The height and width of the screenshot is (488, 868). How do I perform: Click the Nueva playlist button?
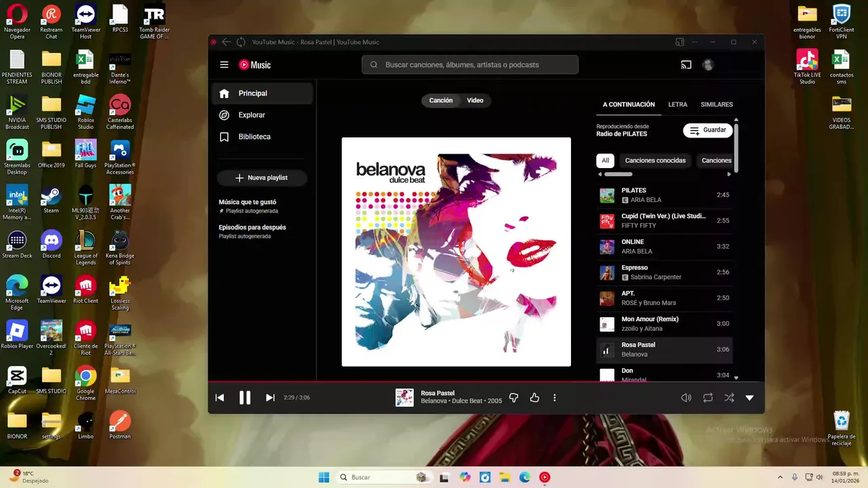point(262,178)
